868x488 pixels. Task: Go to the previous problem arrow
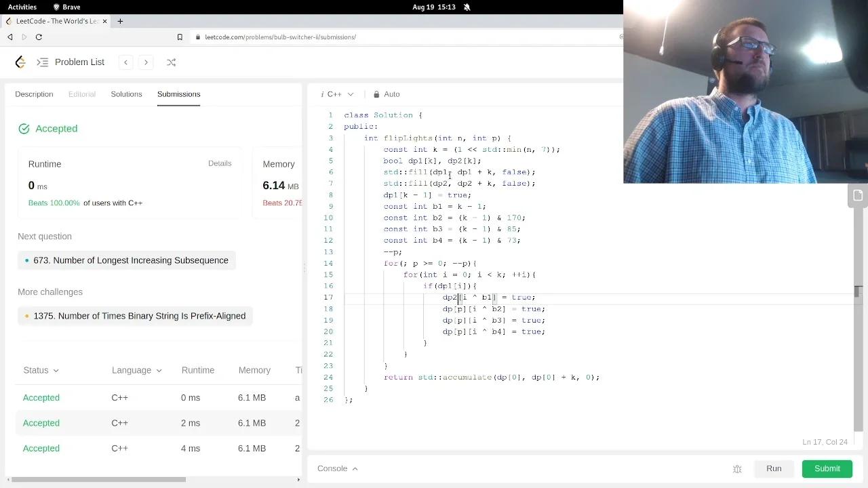click(125, 62)
